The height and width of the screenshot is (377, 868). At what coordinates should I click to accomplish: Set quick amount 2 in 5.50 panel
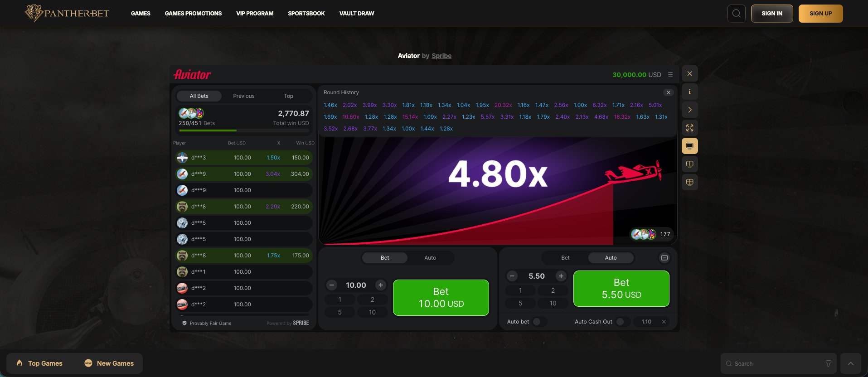coord(553,290)
